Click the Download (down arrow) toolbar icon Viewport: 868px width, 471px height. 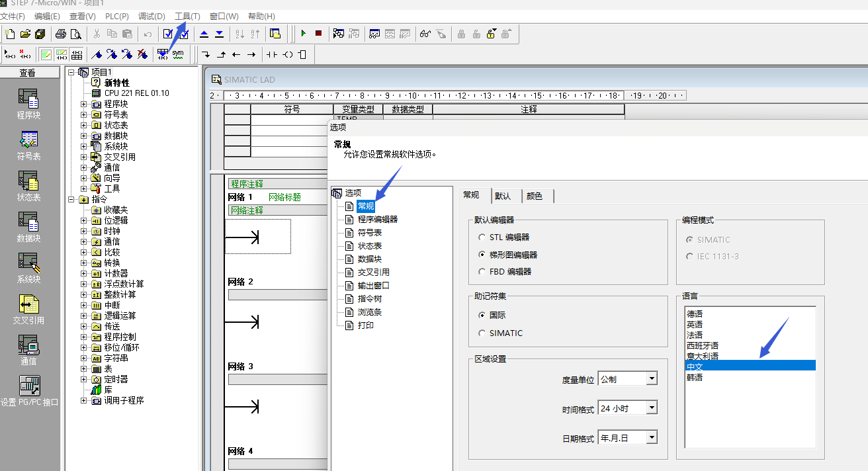pos(219,34)
